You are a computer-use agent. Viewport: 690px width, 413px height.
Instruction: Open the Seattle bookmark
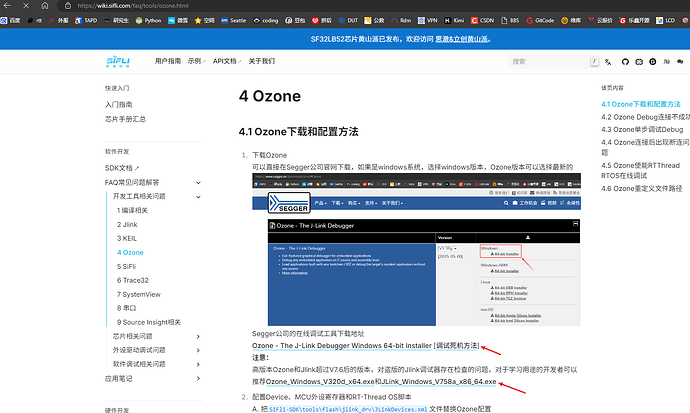tap(234, 20)
